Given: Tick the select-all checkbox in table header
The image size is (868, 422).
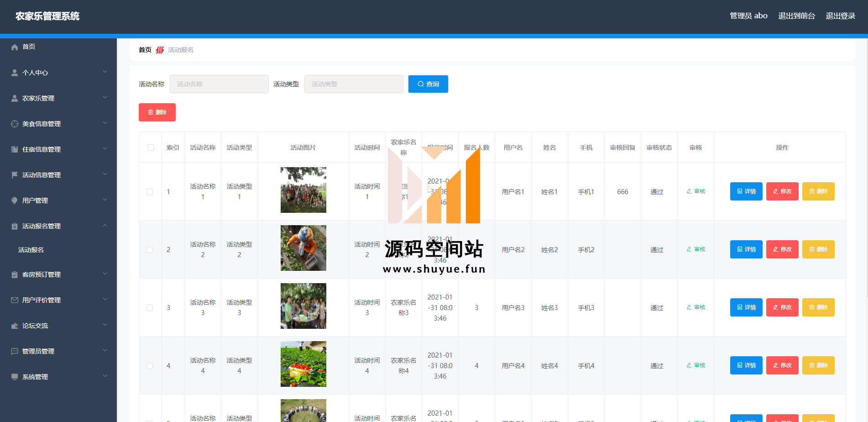Looking at the screenshot, I should [x=151, y=148].
